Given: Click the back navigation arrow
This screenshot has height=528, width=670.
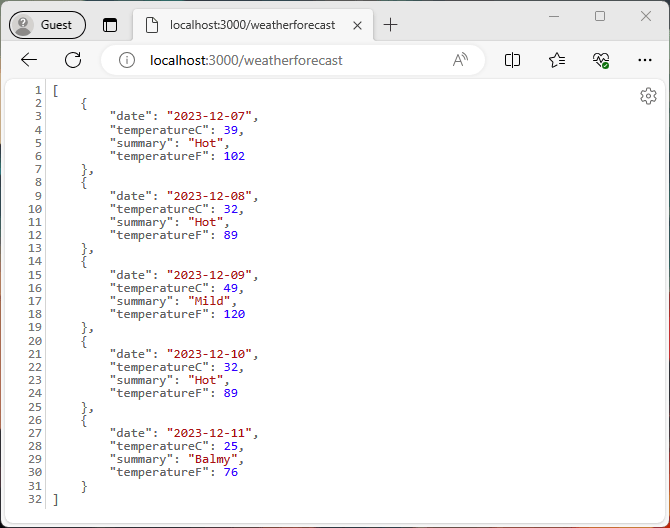Looking at the screenshot, I should coord(29,60).
